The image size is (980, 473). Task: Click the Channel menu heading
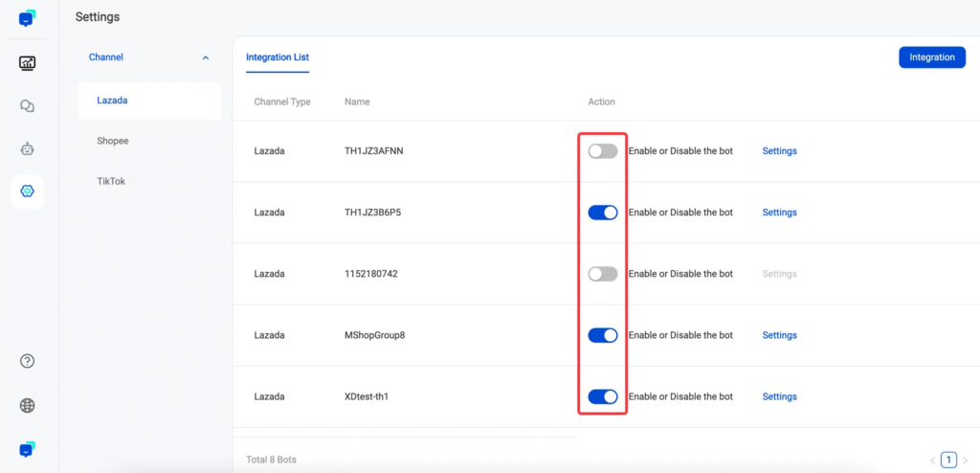pos(106,56)
